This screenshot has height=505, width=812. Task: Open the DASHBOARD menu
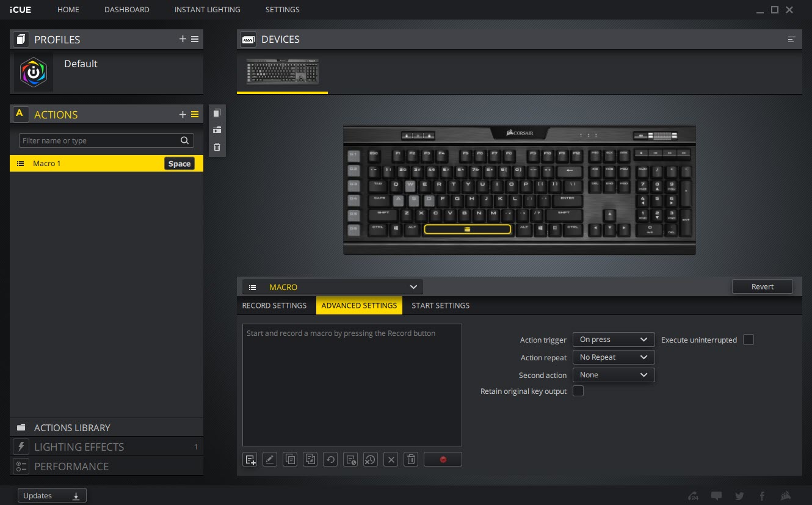tap(127, 10)
